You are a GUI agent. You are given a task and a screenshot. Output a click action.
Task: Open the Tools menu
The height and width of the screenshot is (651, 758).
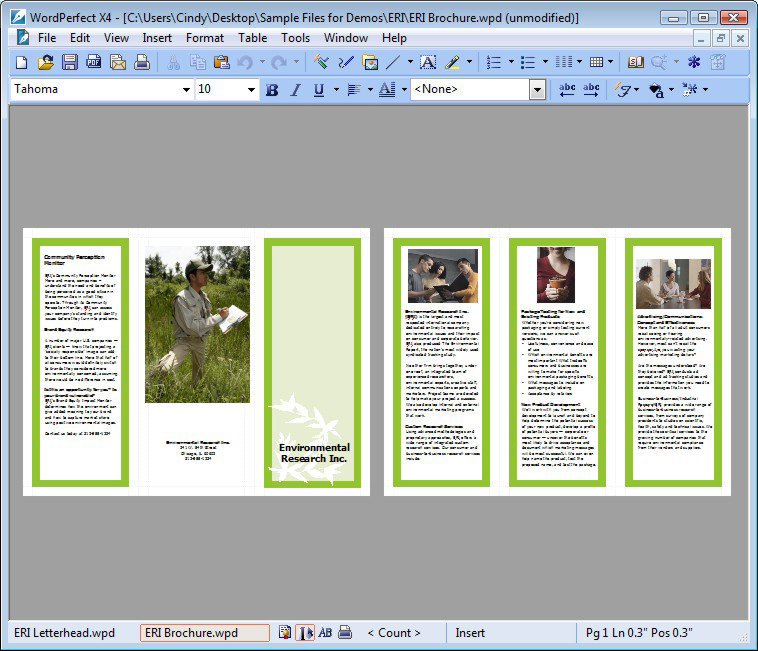point(295,38)
